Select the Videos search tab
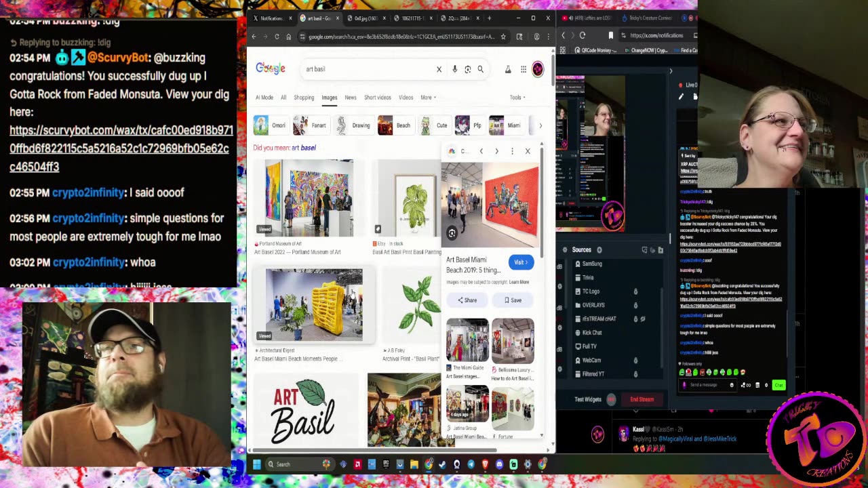 tap(406, 98)
